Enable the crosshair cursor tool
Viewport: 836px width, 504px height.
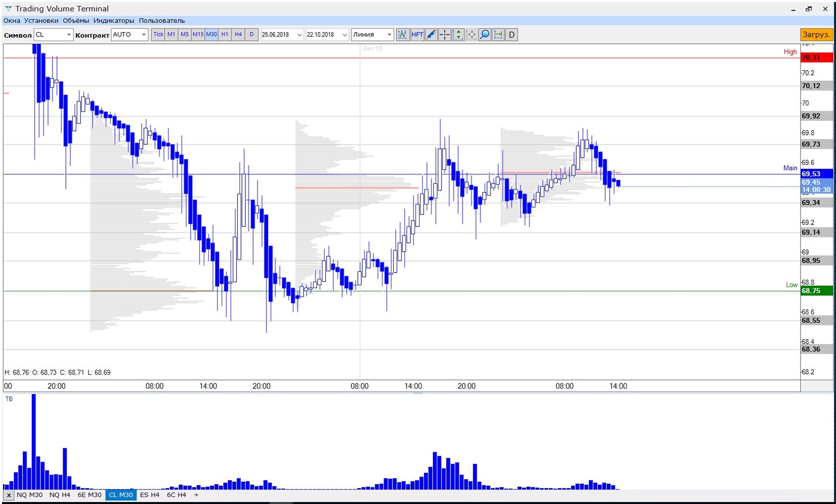tap(445, 35)
